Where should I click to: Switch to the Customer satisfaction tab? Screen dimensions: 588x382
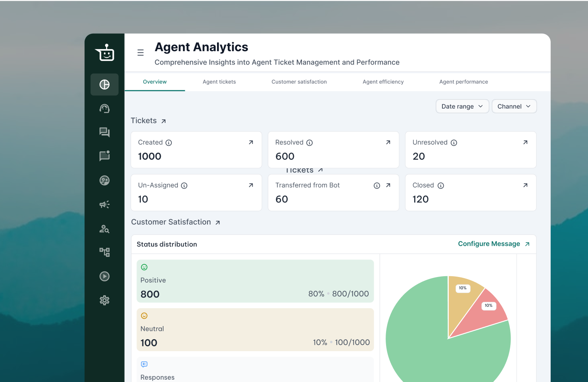click(x=299, y=82)
